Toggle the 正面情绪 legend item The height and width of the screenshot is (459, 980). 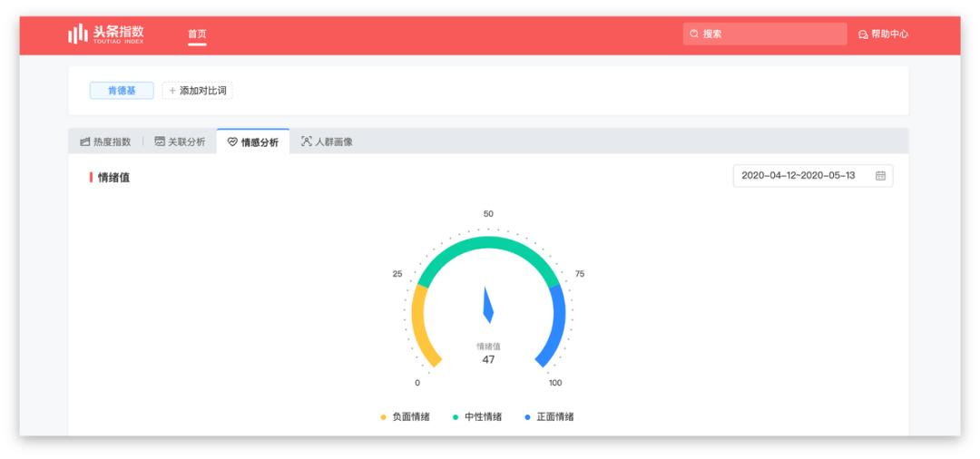549,417
